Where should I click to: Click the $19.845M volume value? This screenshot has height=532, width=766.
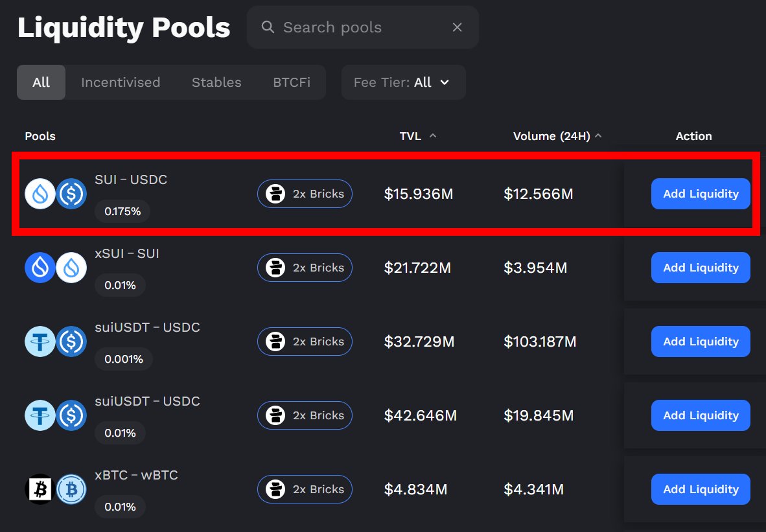pyautogui.click(x=539, y=415)
